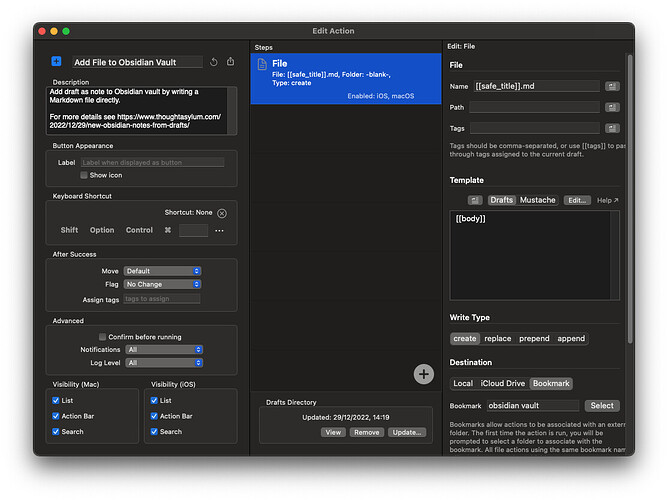667x500 pixels.
Task: Click the Description text area
Action: pos(137,111)
